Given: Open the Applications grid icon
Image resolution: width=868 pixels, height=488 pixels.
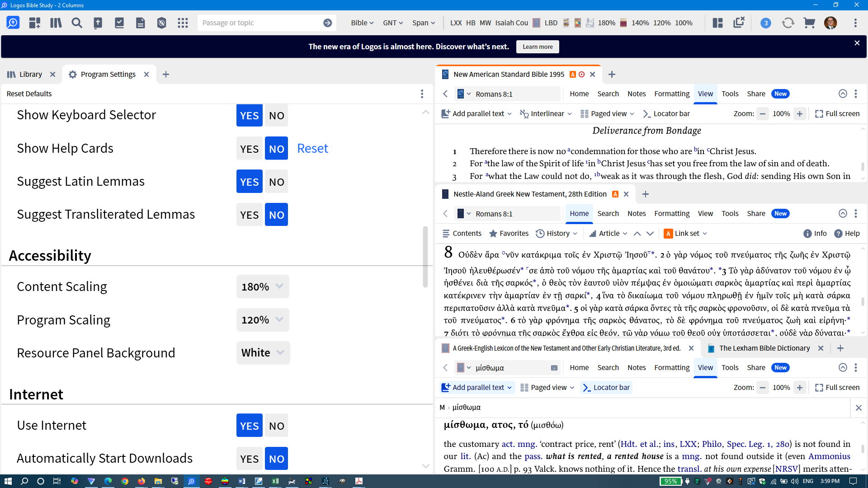Looking at the screenshot, I should 183,23.
